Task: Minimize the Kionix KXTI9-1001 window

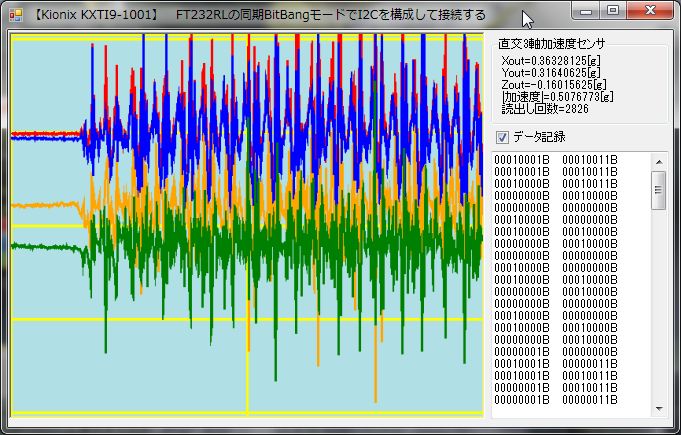Action: coord(585,10)
